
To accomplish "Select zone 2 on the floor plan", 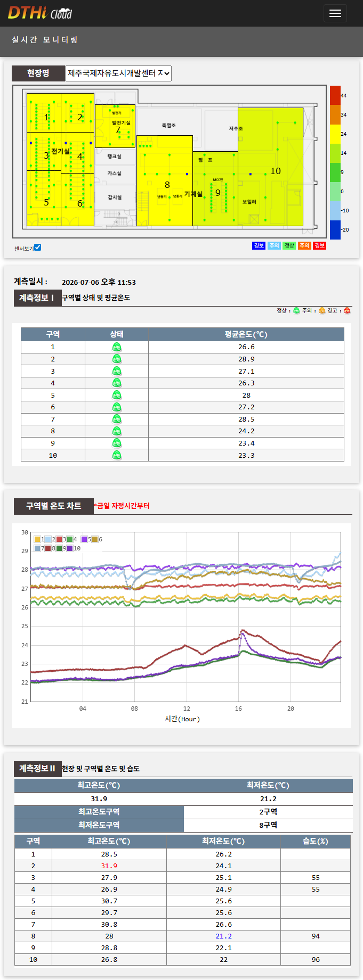I will (77, 113).
